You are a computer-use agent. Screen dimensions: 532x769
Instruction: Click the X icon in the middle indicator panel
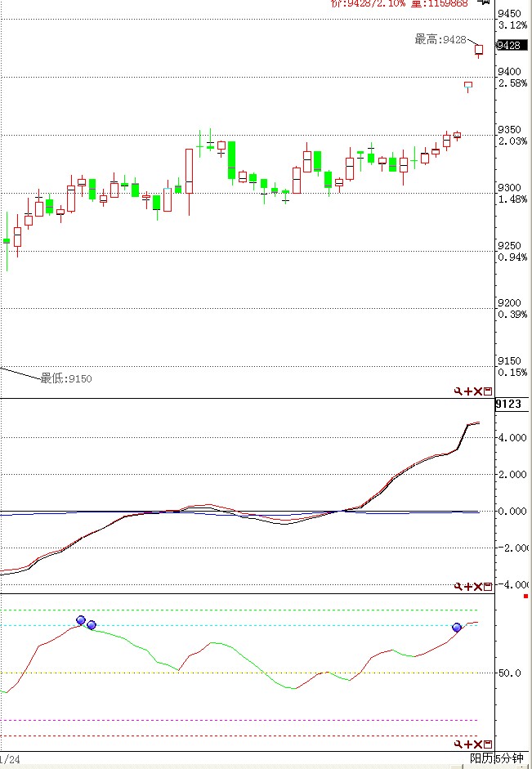478,587
